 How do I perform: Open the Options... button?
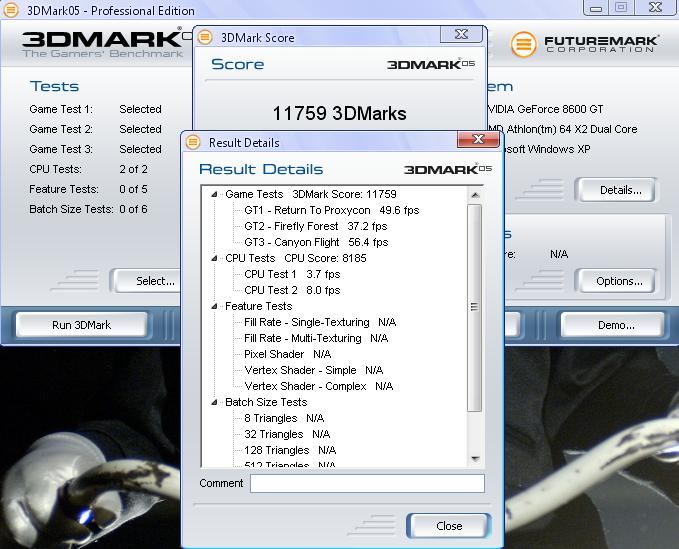(x=616, y=281)
